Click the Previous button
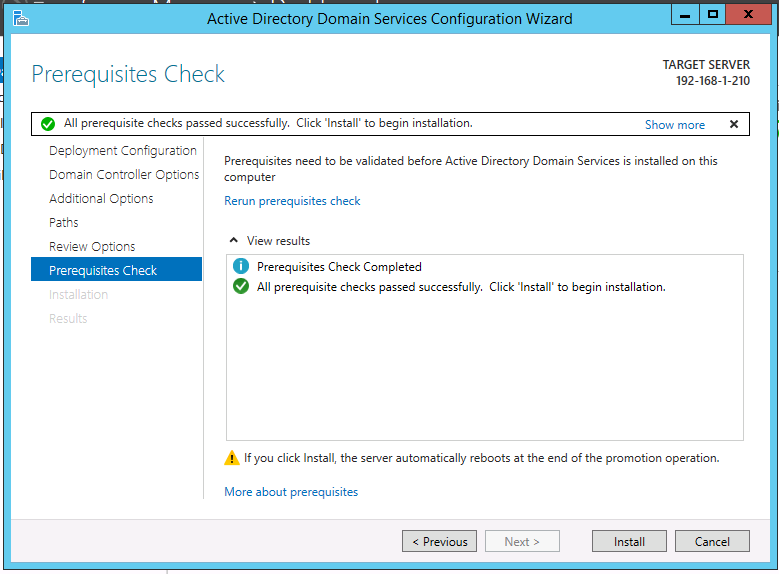 click(x=439, y=541)
